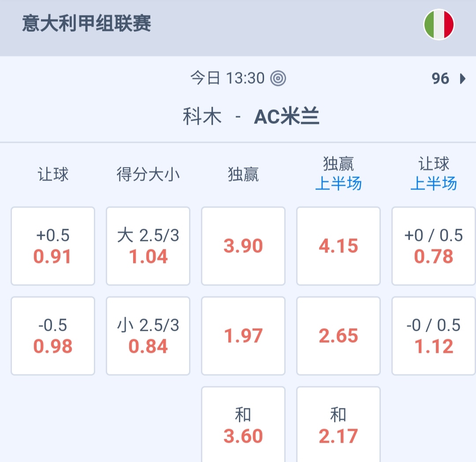Bet on 科木 win at 3.90

243,246
